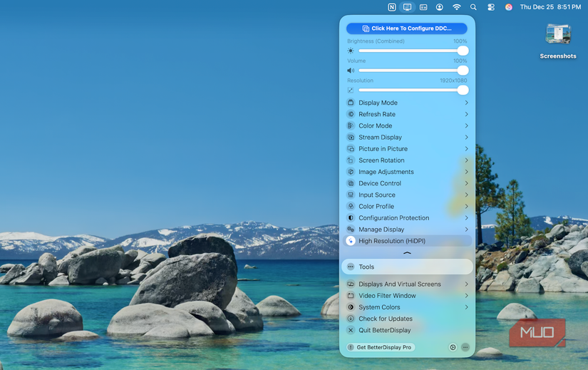
Task: Click the user account icon in menu bar
Action: tap(440, 7)
